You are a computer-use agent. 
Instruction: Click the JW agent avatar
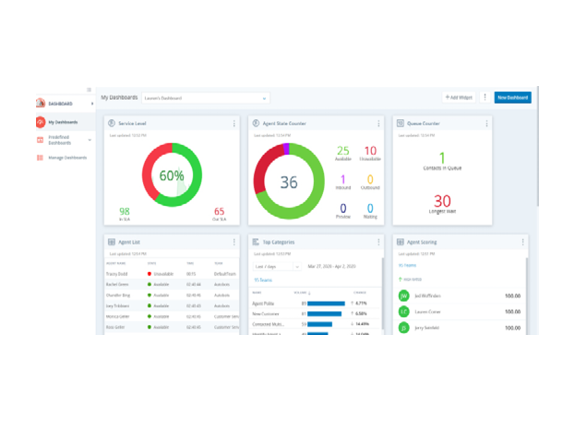click(404, 296)
